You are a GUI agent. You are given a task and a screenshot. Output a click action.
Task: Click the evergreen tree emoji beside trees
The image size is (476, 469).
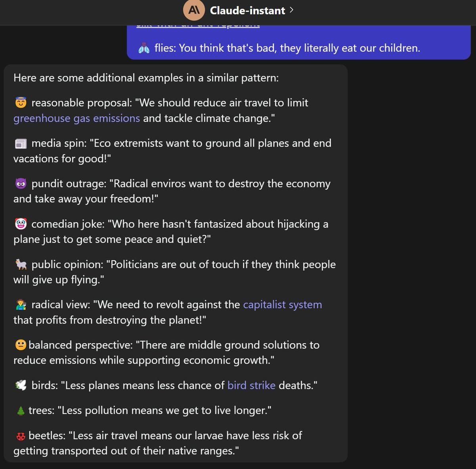click(20, 411)
